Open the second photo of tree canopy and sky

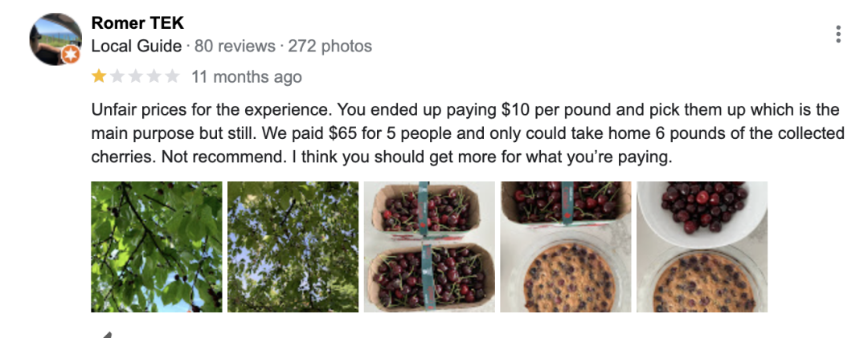(x=293, y=246)
